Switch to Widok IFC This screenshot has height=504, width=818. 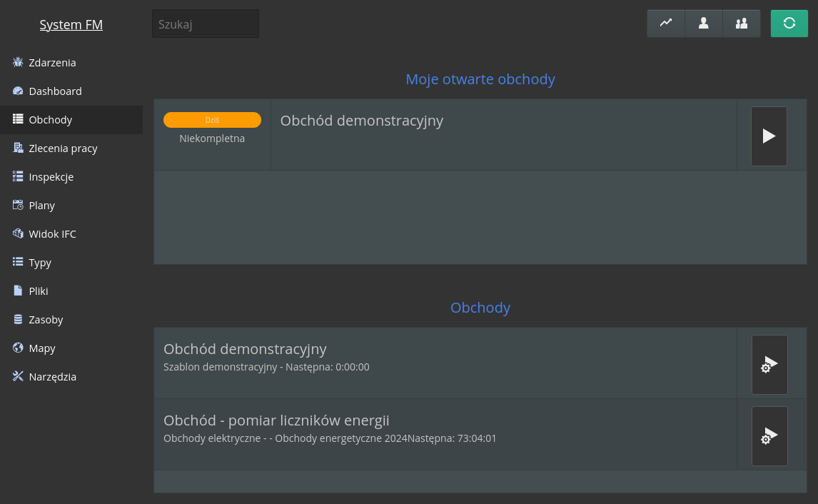point(52,234)
